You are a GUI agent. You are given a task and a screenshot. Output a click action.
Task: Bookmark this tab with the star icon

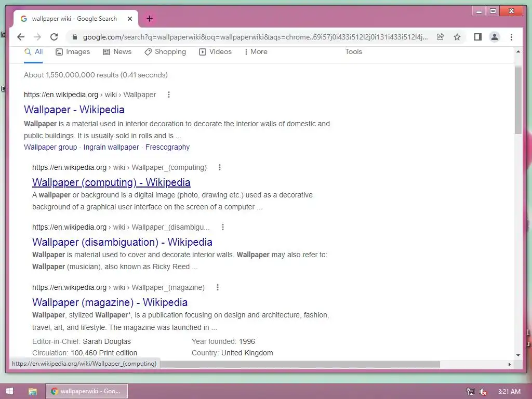pyautogui.click(x=457, y=37)
